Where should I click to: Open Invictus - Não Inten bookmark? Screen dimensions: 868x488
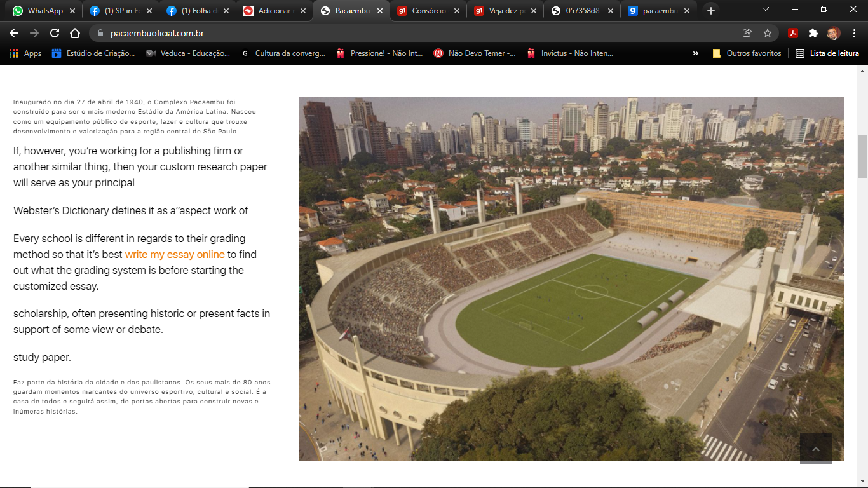pos(570,53)
